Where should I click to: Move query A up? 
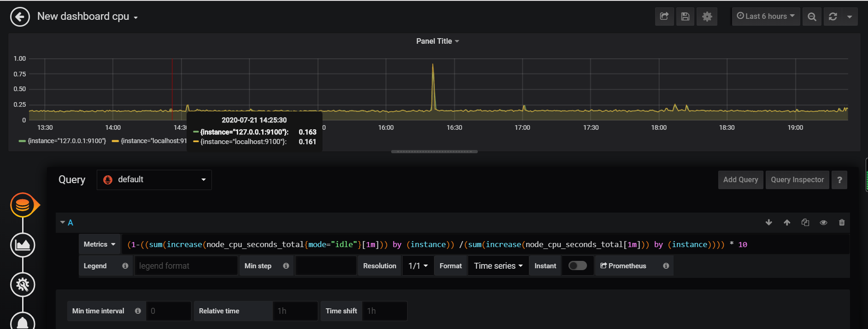[787, 223]
